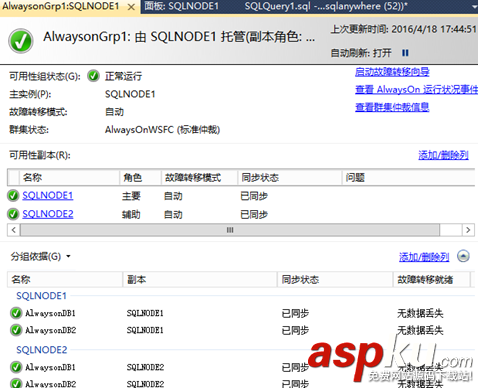Select the SQLNODE1 group header row
Screen dimensions: 478x388
pos(241,296)
